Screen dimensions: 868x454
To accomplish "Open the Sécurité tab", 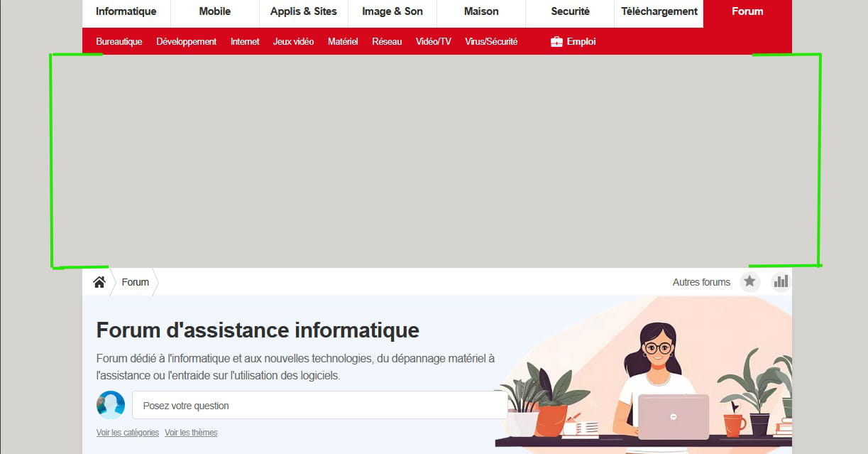I will click(570, 11).
